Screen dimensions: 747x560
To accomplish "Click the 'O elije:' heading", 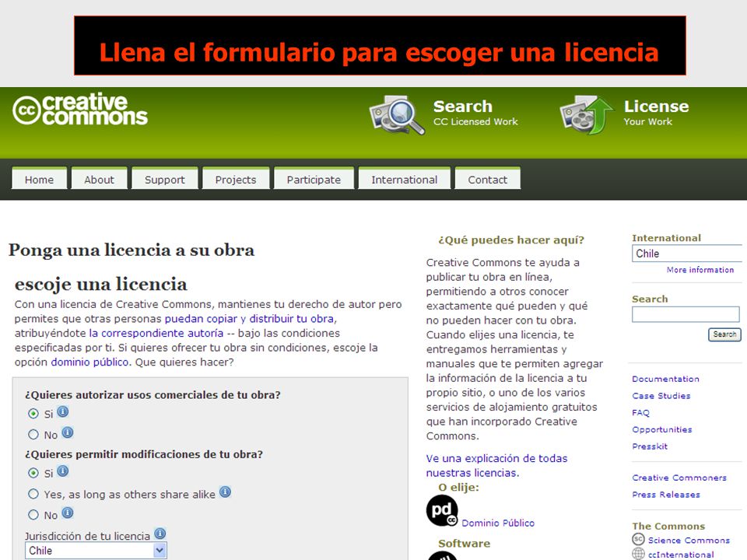I will (458, 487).
